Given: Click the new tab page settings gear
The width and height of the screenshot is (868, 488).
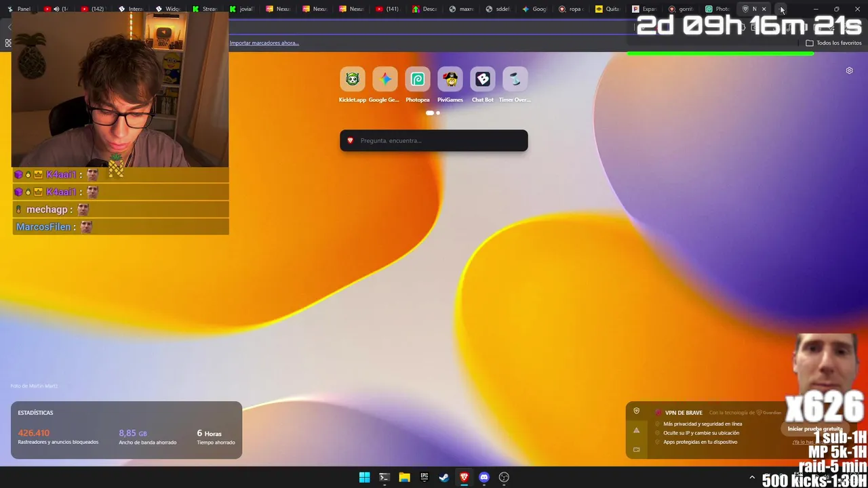Looking at the screenshot, I should click(x=849, y=70).
